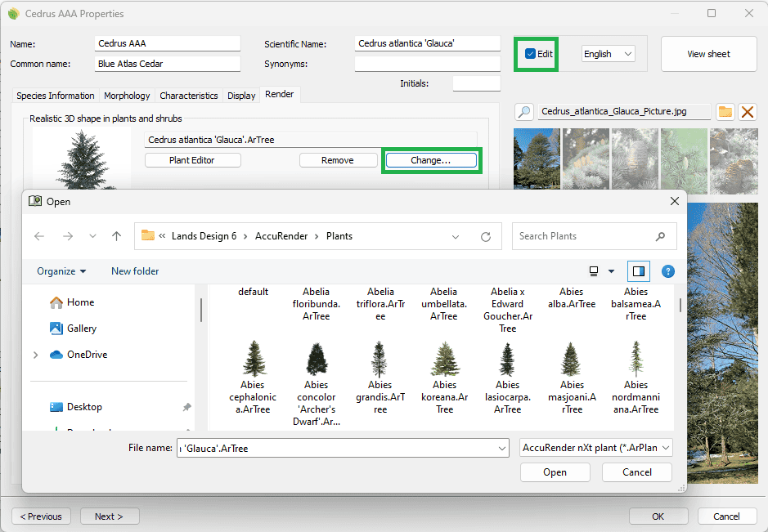
Task: Click the Initials input field
Action: (477, 83)
